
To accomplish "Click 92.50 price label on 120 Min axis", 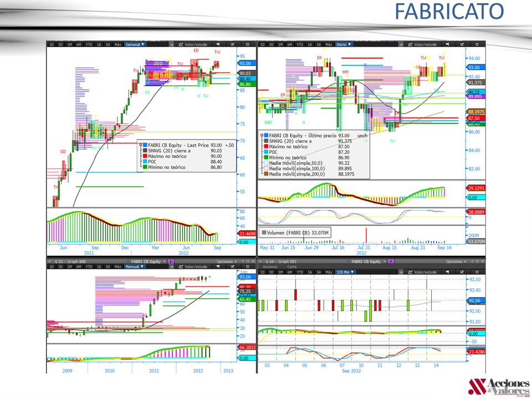I will [475, 300].
